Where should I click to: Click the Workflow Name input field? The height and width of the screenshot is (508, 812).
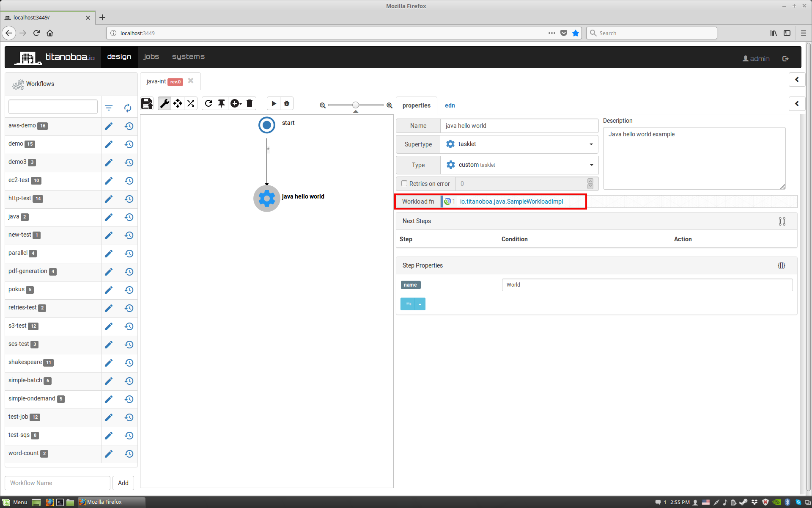(x=58, y=483)
